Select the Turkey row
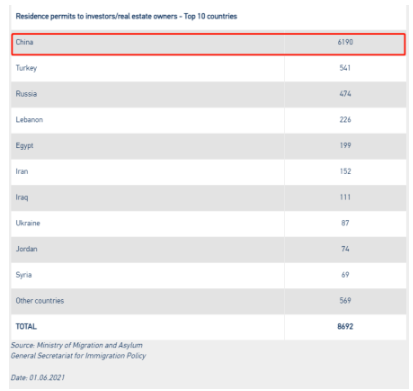Viewport: 413px width, 391px height. point(209,68)
